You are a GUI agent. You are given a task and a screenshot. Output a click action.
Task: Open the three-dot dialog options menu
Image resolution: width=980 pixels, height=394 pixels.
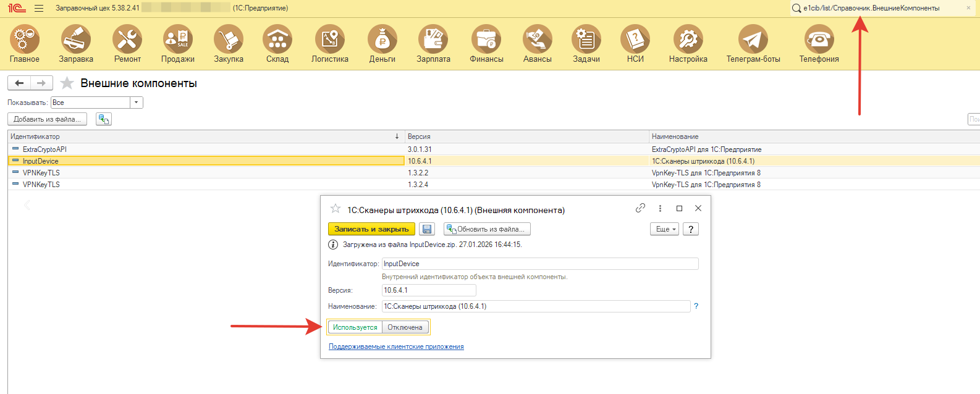click(x=660, y=209)
